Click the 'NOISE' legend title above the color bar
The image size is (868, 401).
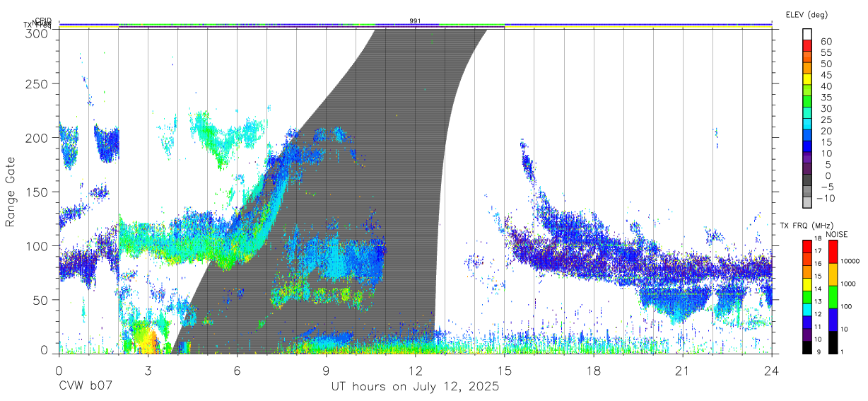tap(837, 234)
